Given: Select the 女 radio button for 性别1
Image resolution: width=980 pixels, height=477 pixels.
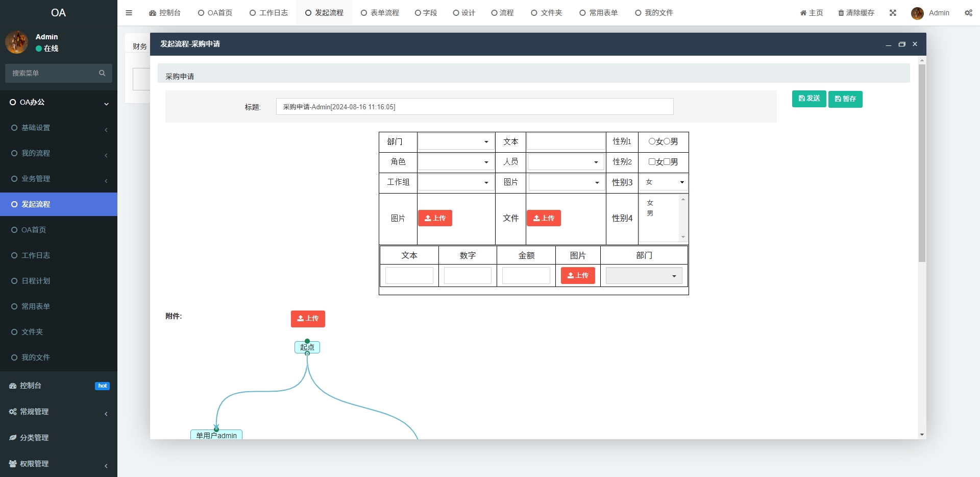Looking at the screenshot, I should click(652, 141).
